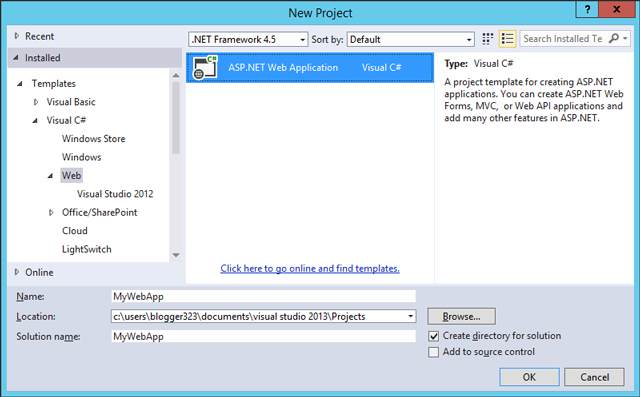The width and height of the screenshot is (640, 397).
Task: Click the go online and find templates link
Action: pyautogui.click(x=310, y=268)
